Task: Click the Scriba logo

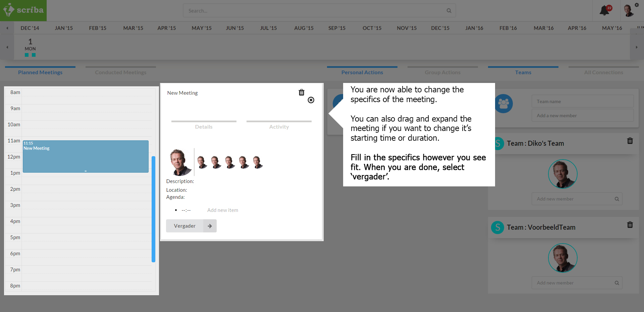Action: point(23,10)
